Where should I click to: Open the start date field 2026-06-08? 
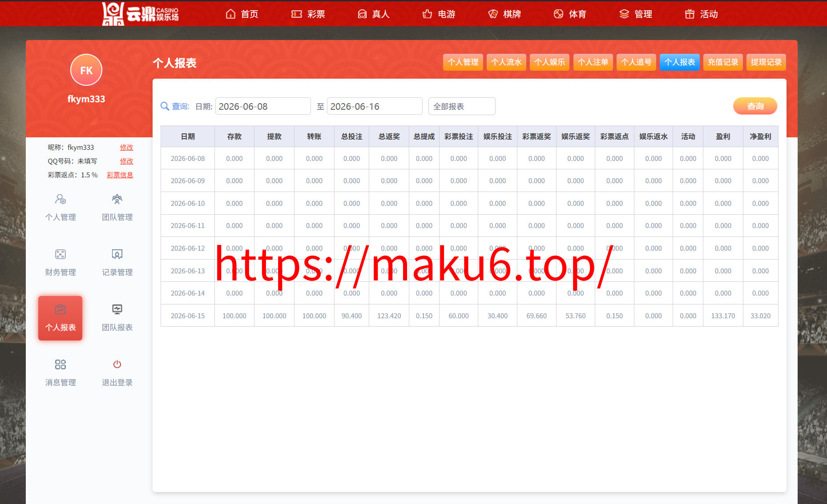(263, 106)
